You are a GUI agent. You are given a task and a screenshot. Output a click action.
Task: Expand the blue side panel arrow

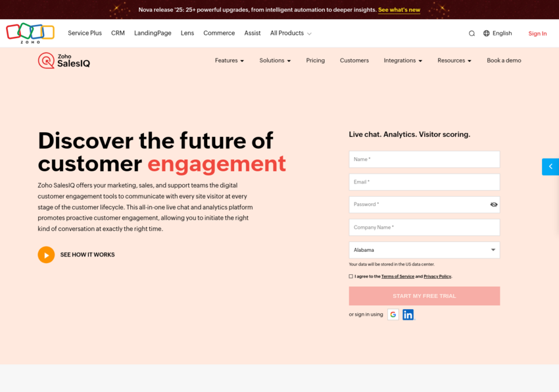pyautogui.click(x=550, y=166)
